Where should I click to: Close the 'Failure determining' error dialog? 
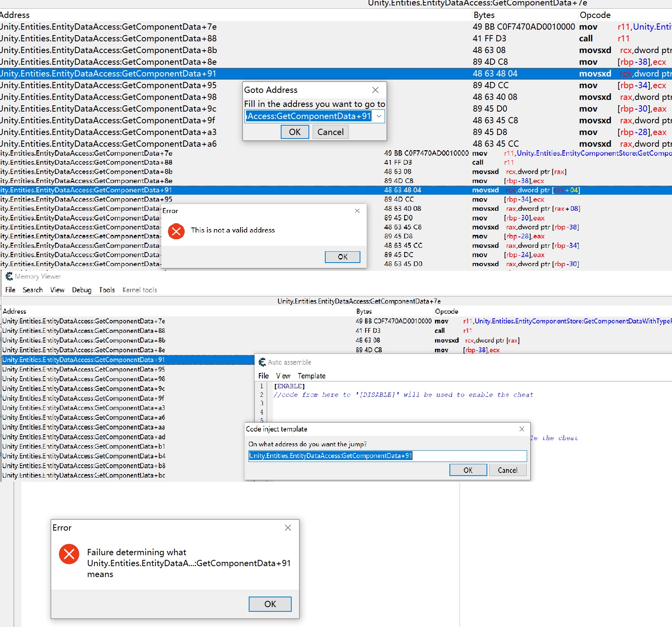click(288, 528)
